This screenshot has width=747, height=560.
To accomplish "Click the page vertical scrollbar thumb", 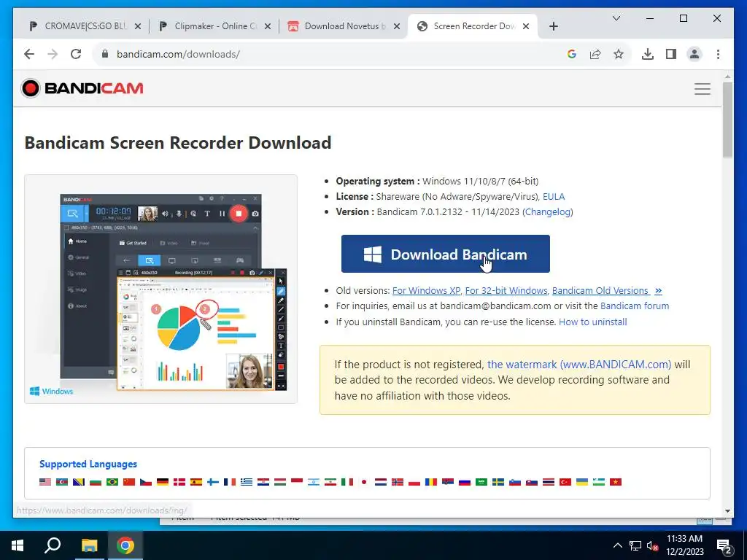I will point(727,120).
